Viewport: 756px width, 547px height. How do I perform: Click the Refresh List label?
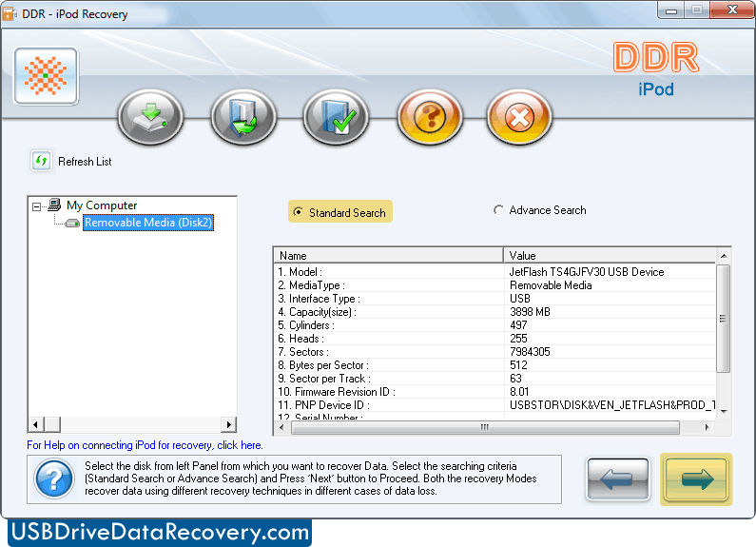(85, 162)
